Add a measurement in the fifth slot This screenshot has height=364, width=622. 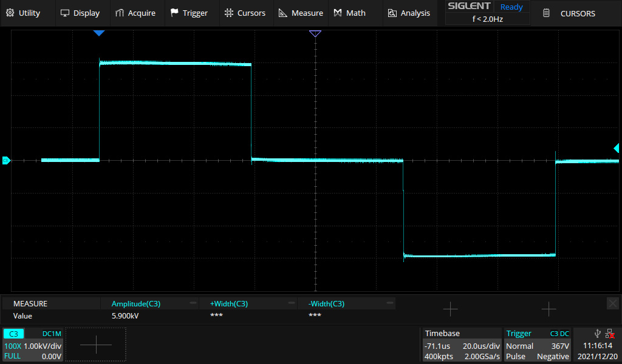click(x=549, y=309)
